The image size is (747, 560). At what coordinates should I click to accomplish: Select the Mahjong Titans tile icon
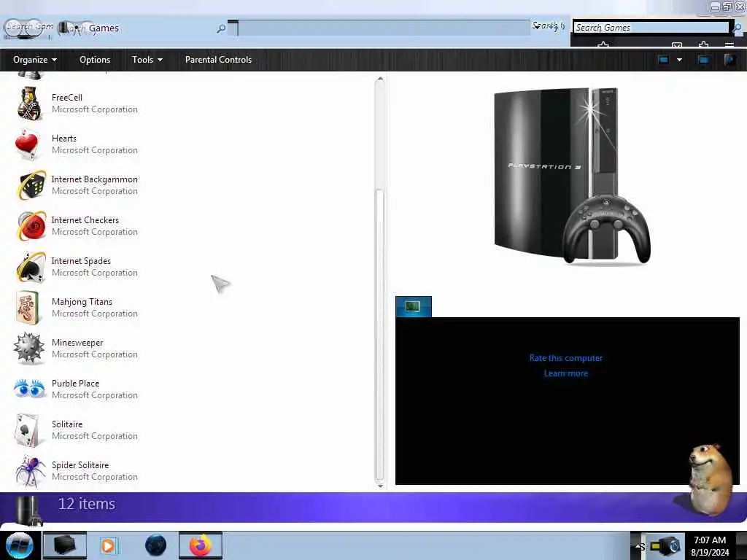[28, 308]
